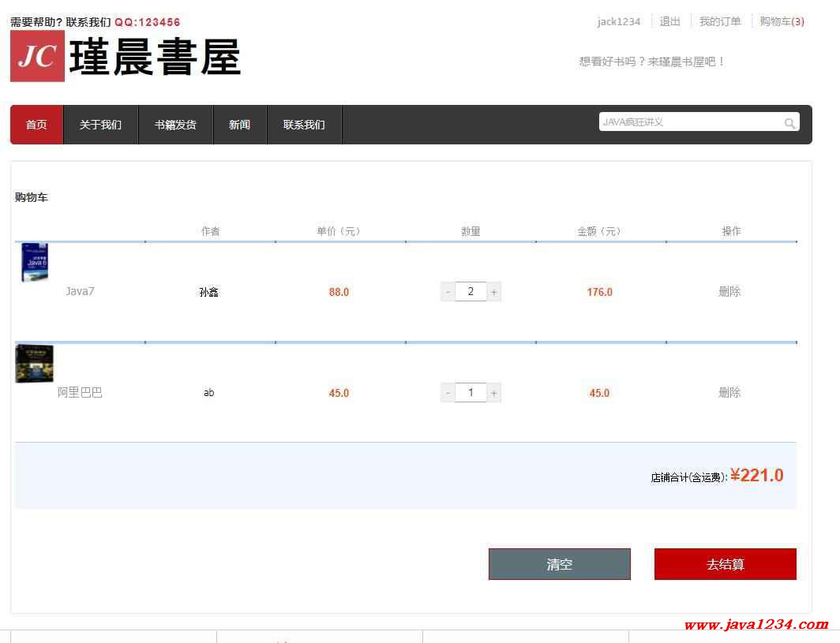Increase 阿里巴巴 quantity with plus button

coord(494,393)
